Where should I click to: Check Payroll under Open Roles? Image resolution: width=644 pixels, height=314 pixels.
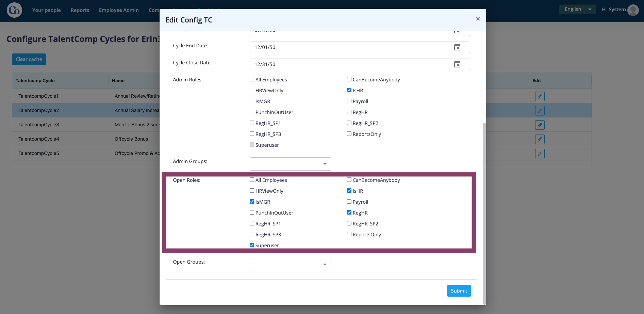click(349, 202)
